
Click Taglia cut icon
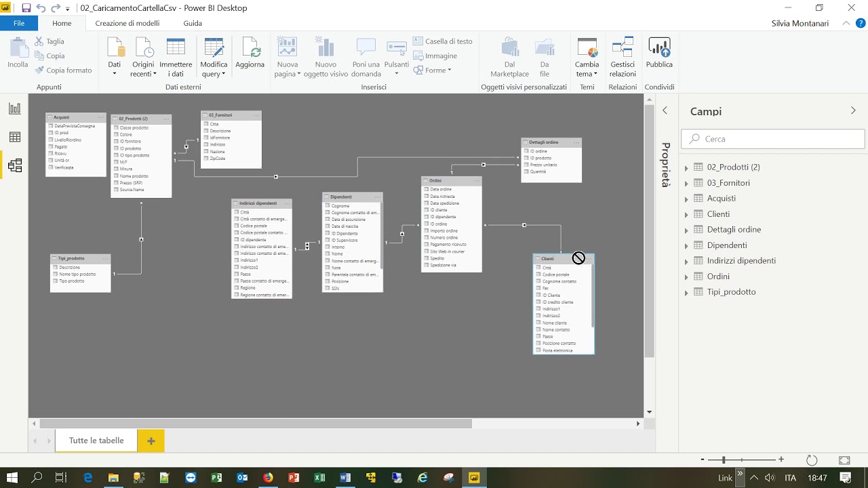tap(39, 41)
